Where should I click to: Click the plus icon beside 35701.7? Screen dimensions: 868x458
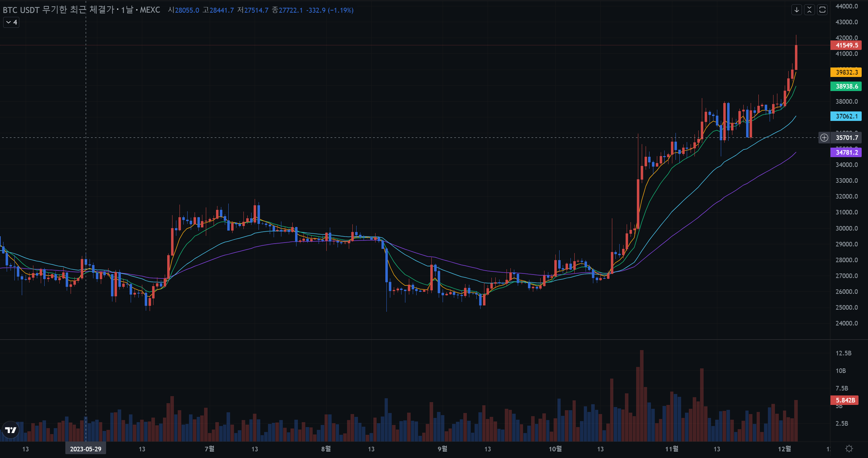click(824, 138)
